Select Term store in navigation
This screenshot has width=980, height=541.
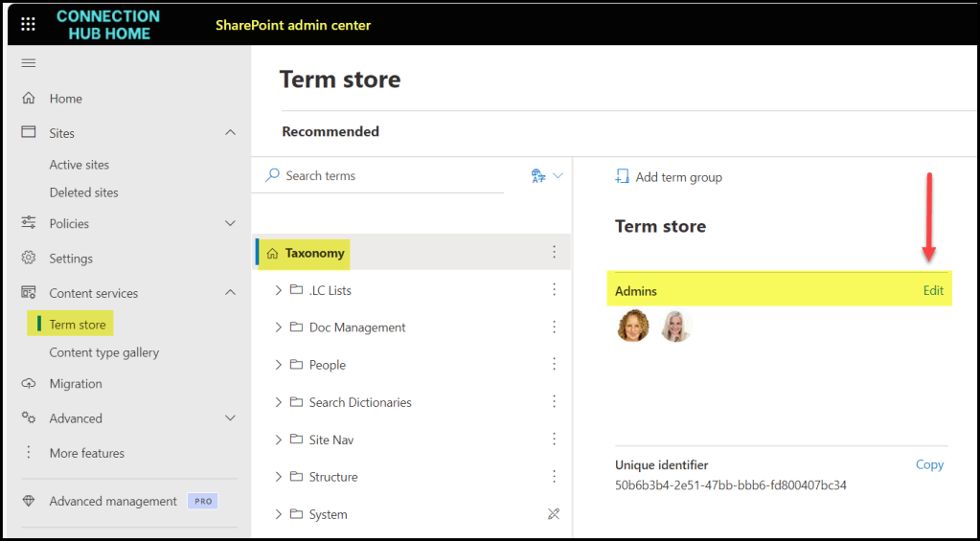(x=78, y=325)
